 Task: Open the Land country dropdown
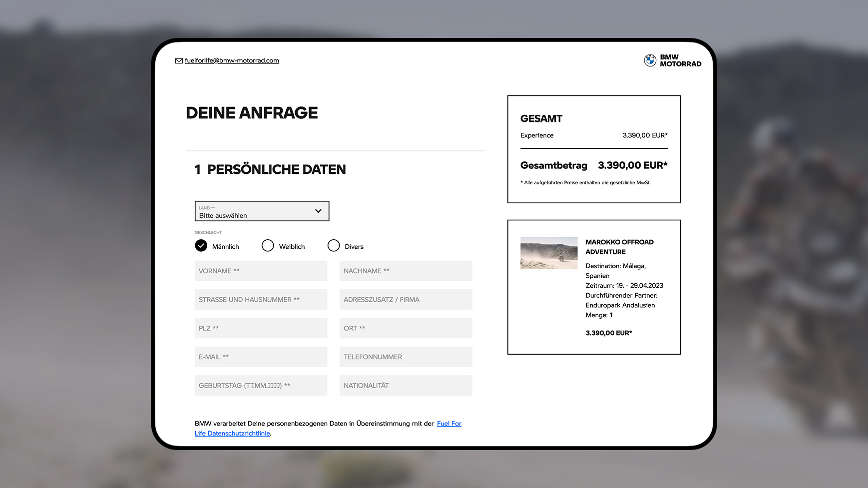(x=262, y=211)
